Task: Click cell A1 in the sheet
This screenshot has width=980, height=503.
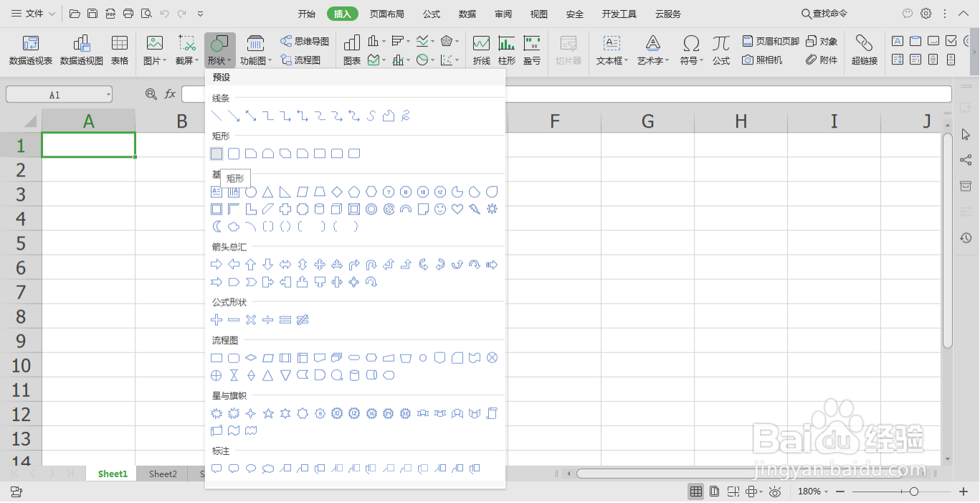Action: point(89,146)
